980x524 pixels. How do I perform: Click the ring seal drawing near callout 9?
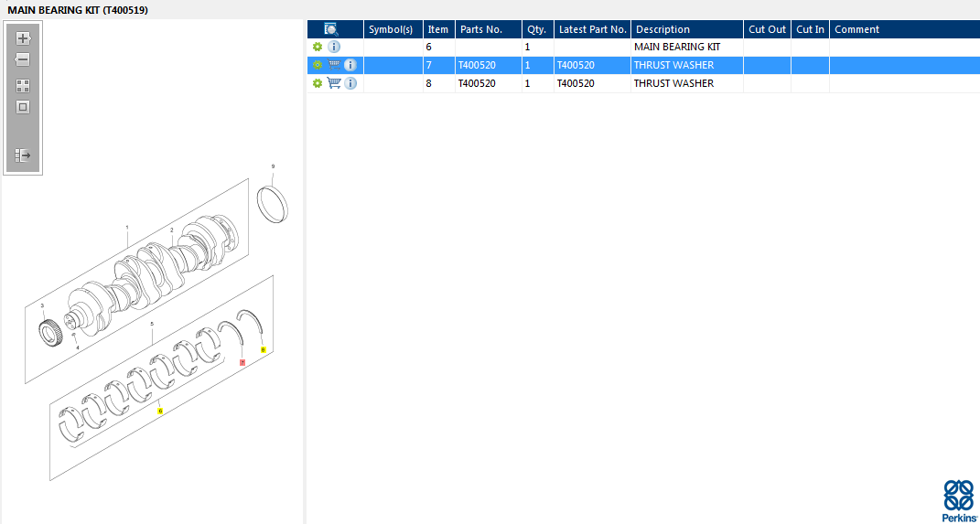click(273, 204)
